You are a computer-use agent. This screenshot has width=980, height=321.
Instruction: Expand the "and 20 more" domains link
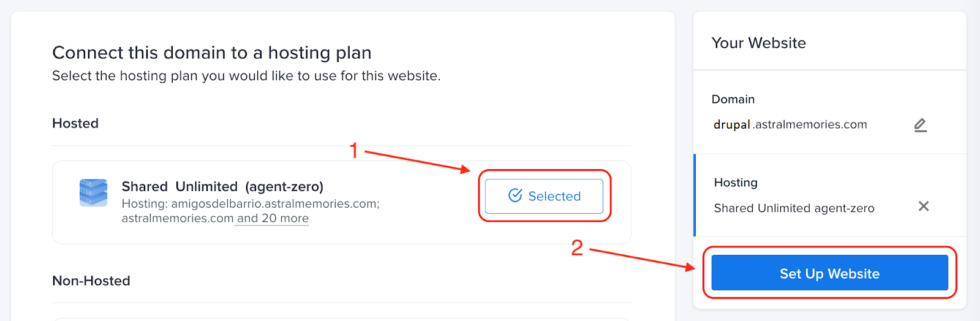[x=273, y=219]
